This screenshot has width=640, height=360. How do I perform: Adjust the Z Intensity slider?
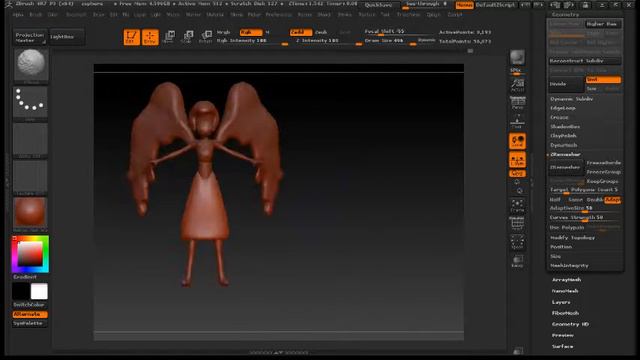pyautogui.click(x=329, y=41)
